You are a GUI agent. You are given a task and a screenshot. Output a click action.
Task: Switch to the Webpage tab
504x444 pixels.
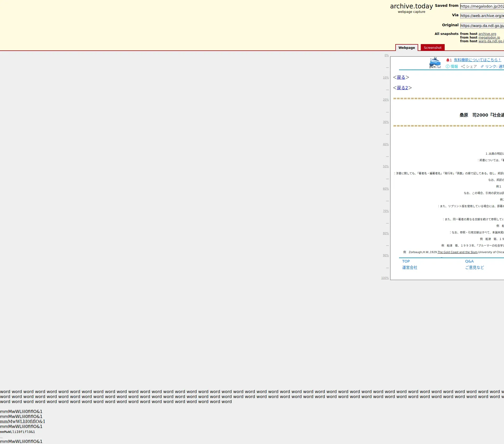point(407,48)
